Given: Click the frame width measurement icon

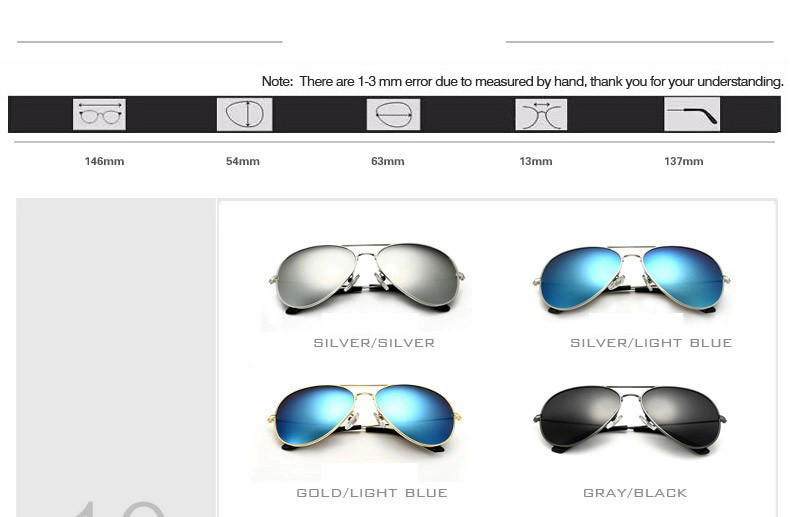Looking at the screenshot, I should coord(99,114).
